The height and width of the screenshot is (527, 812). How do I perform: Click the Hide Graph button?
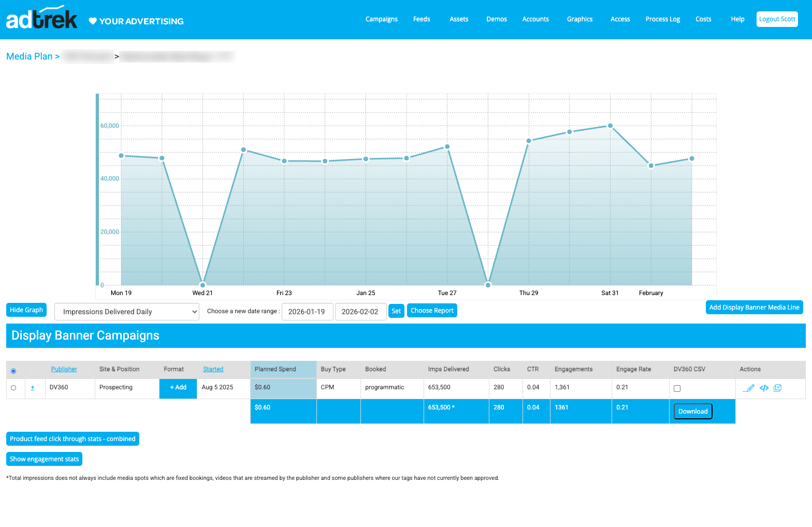click(26, 310)
